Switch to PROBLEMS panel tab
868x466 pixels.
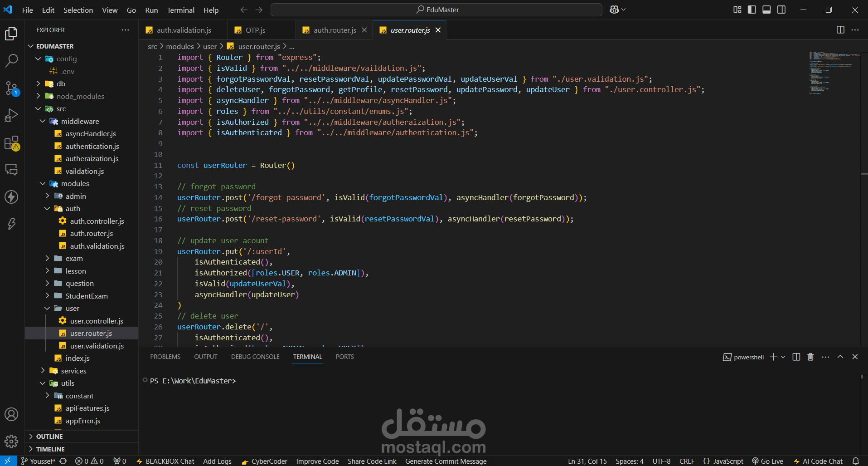[165, 357]
